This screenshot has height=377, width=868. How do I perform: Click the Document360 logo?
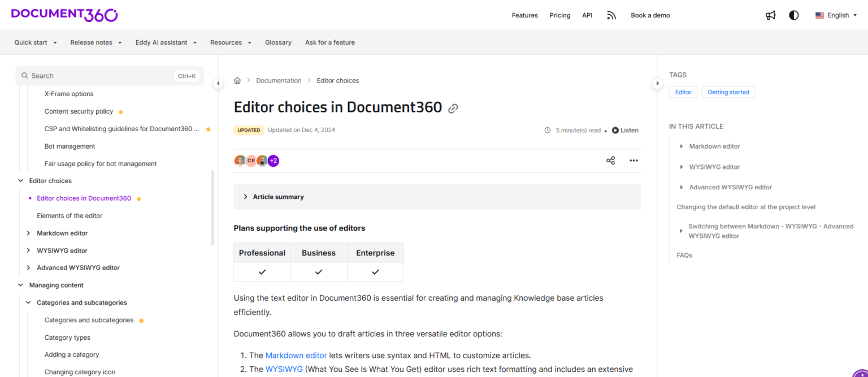click(x=64, y=15)
